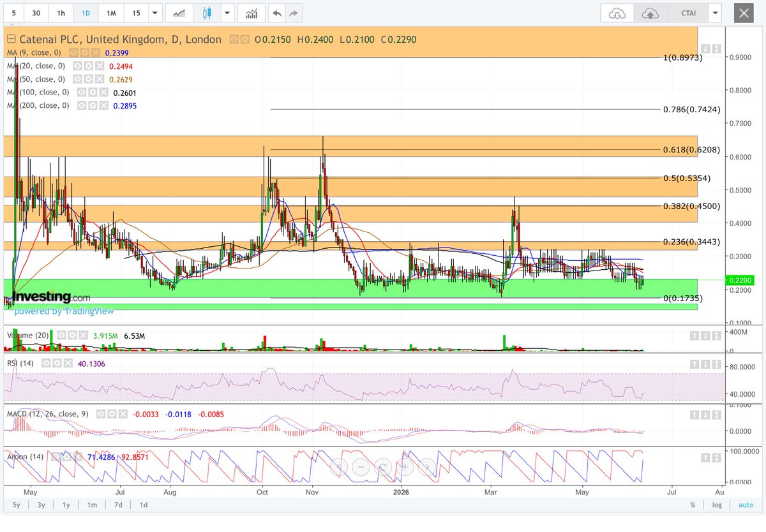Screen dimensions: 766x532
Task: Set date range to 3y
Action: click(x=41, y=505)
